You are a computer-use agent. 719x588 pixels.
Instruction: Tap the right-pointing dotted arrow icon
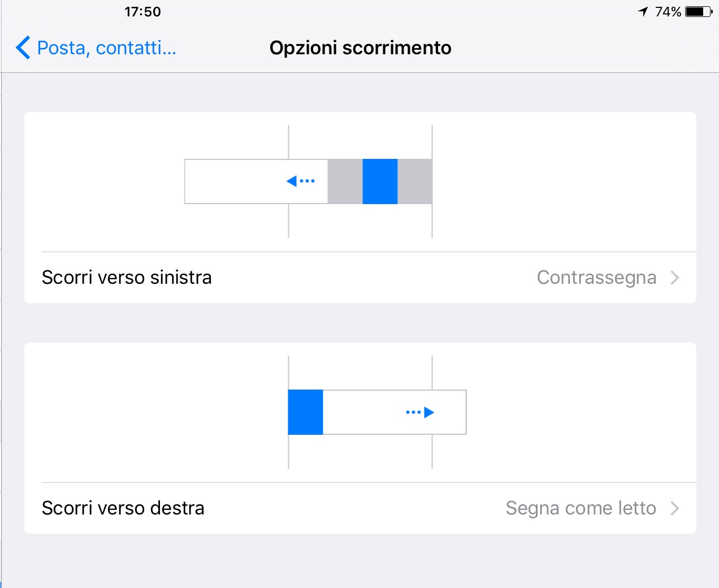click(x=420, y=412)
